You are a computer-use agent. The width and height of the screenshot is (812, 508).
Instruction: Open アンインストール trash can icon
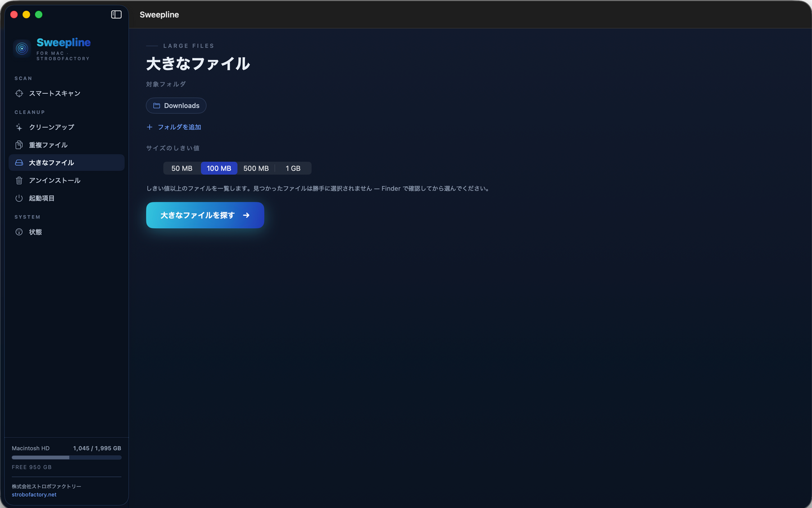[x=19, y=180]
